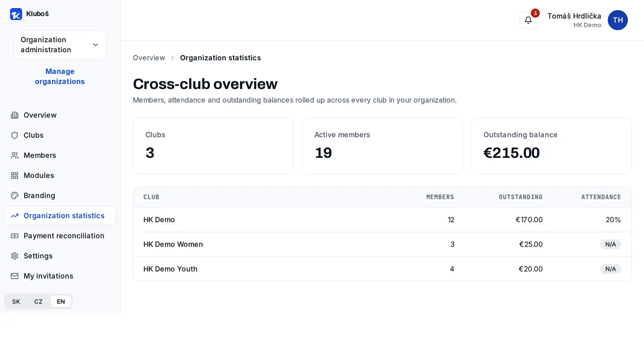Click the TH user avatar

(x=618, y=20)
